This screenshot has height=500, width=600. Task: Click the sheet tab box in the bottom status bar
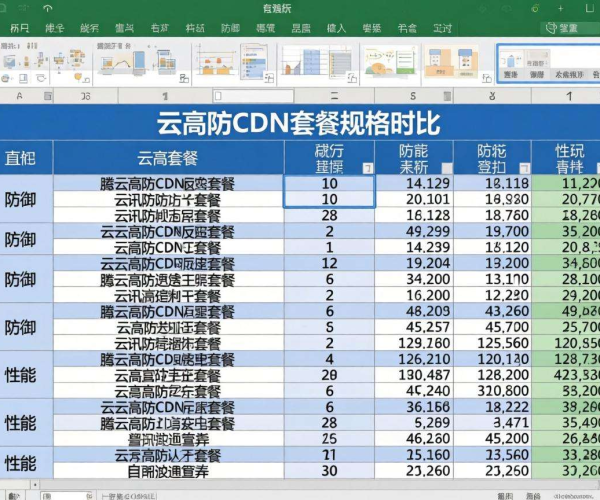[x=67, y=496]
